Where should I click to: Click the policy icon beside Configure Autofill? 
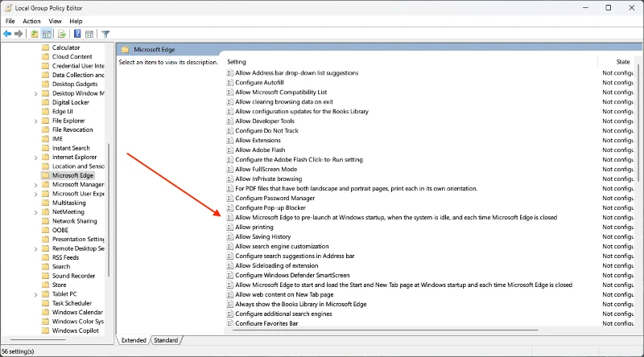(x=230, y=83)
